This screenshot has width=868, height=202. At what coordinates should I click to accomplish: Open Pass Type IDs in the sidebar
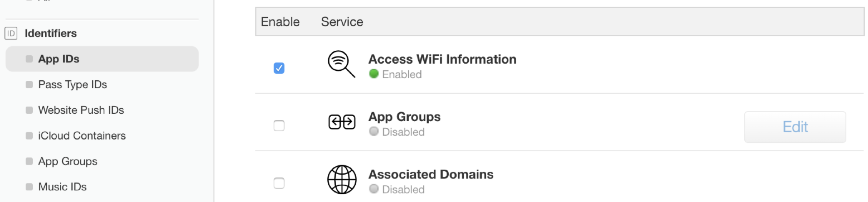pyautogui.click(x=72, y=84)
